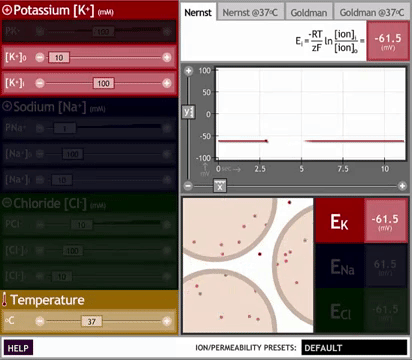Select the ENa equilibrium potential tile

click(x=340, y=266)
